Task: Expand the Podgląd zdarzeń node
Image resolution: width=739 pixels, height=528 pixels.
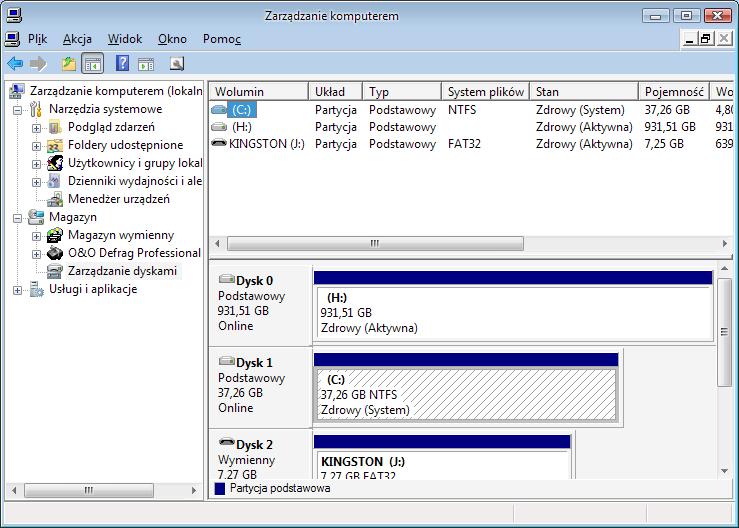Action: point(36,128)
